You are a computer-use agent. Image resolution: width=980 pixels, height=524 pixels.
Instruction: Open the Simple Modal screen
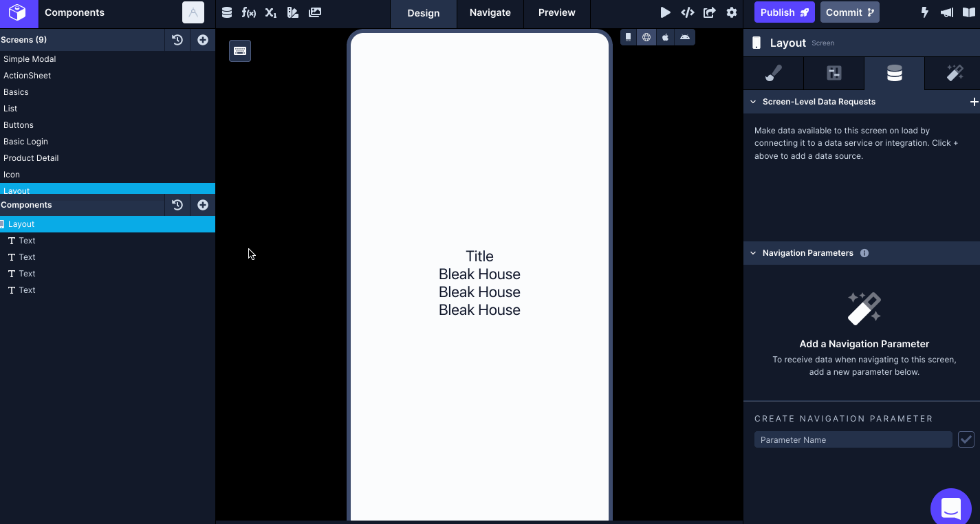(107, 59)
